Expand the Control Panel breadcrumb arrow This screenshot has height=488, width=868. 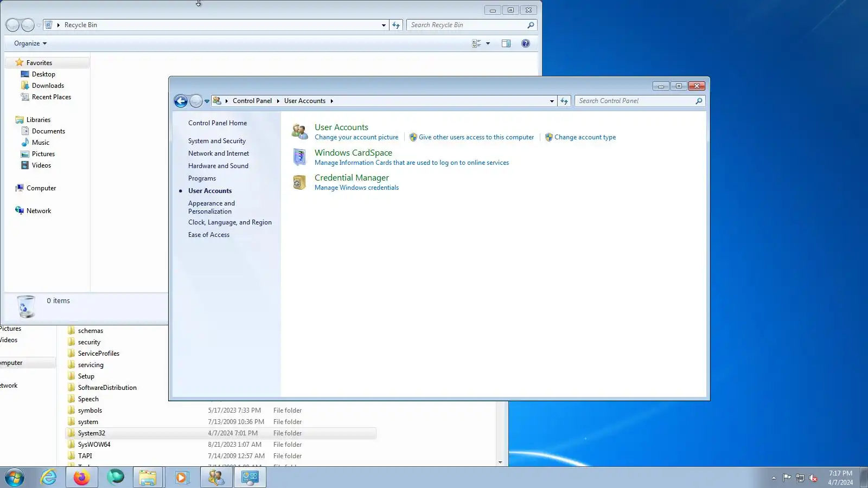[278, 101]
